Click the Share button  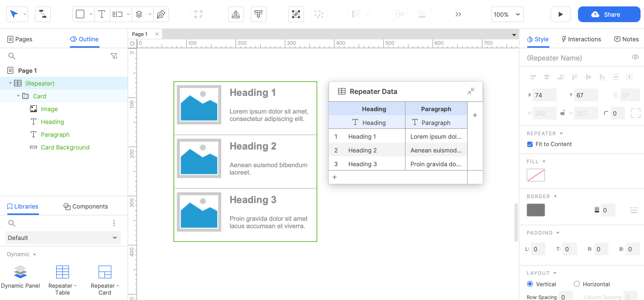coord(609,14)
